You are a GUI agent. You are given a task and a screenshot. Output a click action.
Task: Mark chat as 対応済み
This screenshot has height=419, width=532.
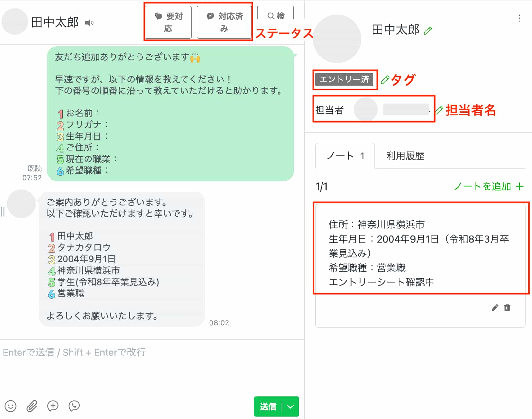(224, 22)
